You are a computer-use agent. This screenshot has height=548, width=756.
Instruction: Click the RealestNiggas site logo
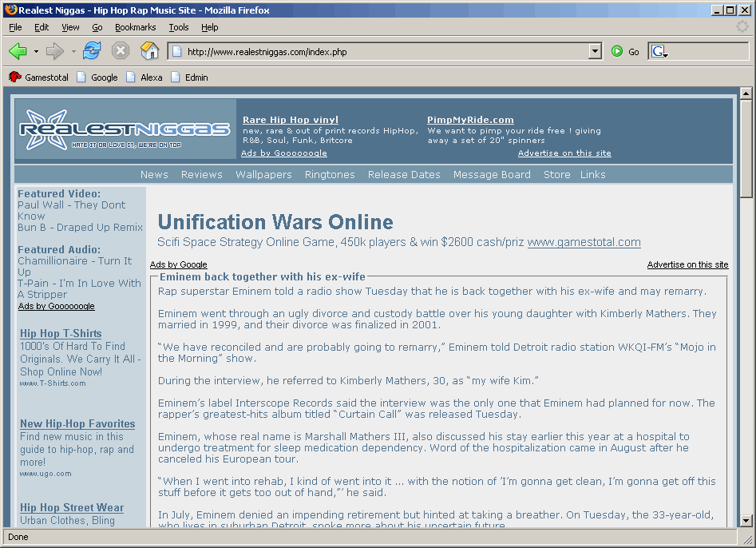click(x=125, y=129)
